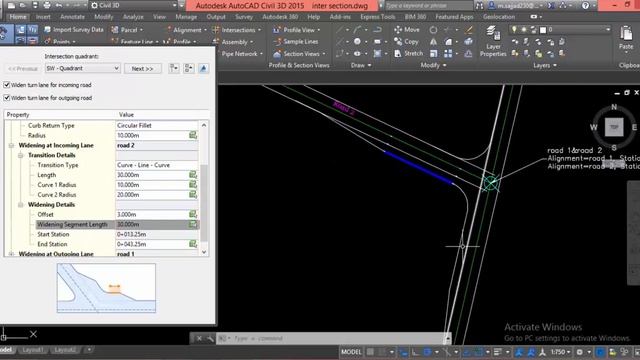Open the Express Tools ribbon tab

[378, 17]
